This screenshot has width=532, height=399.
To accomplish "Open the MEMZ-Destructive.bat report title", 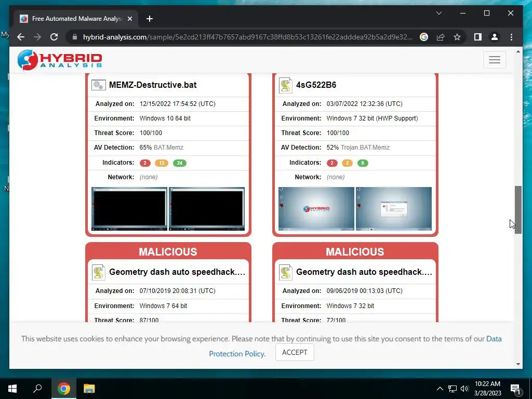I will 153,85.
